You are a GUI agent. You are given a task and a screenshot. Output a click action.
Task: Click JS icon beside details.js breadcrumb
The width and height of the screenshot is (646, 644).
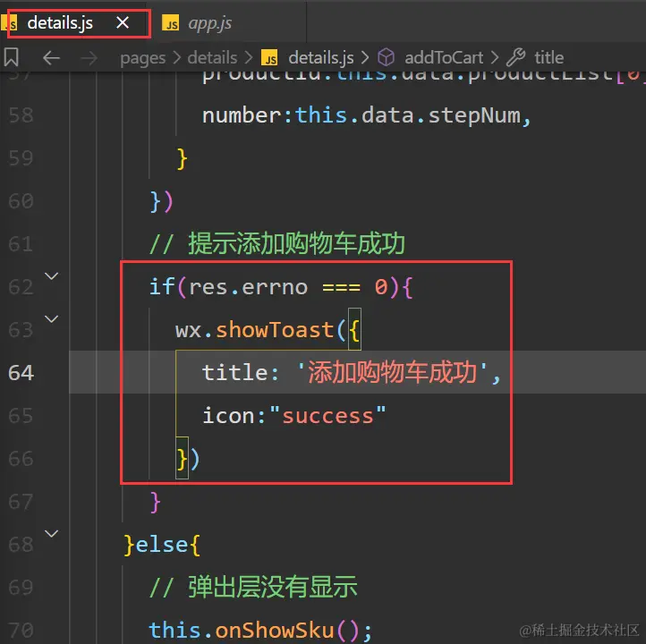coord(269,58)
